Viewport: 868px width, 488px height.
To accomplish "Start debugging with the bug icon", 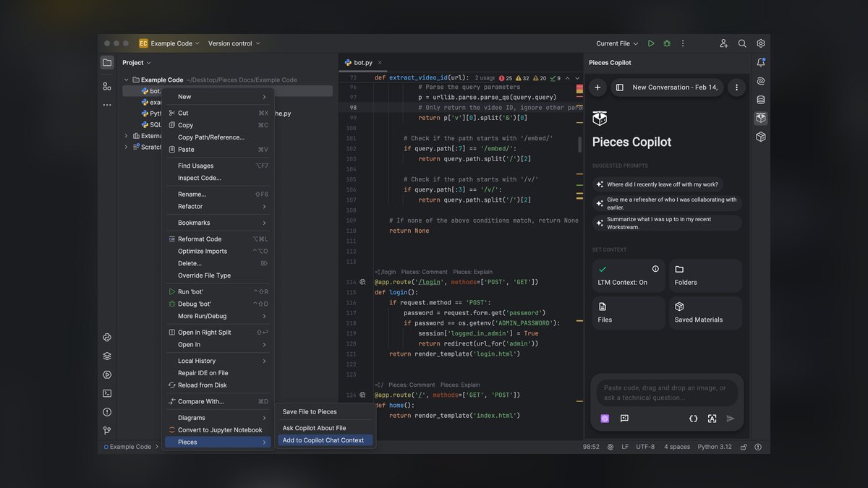I will coord(667,43).
